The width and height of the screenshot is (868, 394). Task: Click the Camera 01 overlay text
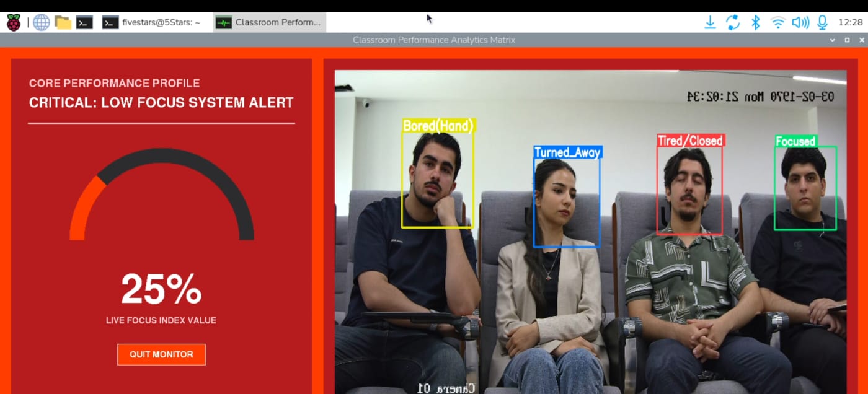pos(446,388)
